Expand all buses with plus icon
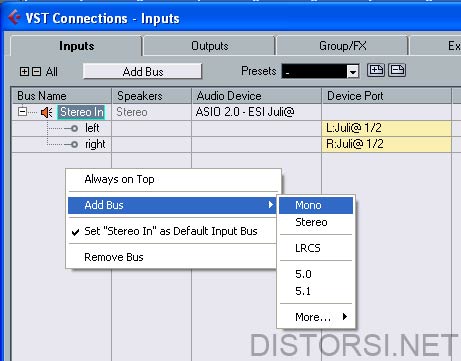This screenshot has height=361, width=461. 24,71
